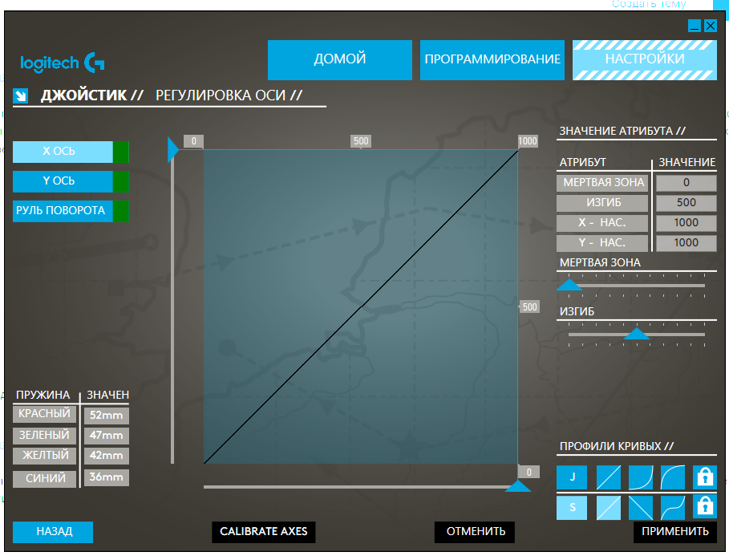Click the Logitech G logo
This screenshot has width=729, height=560.
[62, 63]
